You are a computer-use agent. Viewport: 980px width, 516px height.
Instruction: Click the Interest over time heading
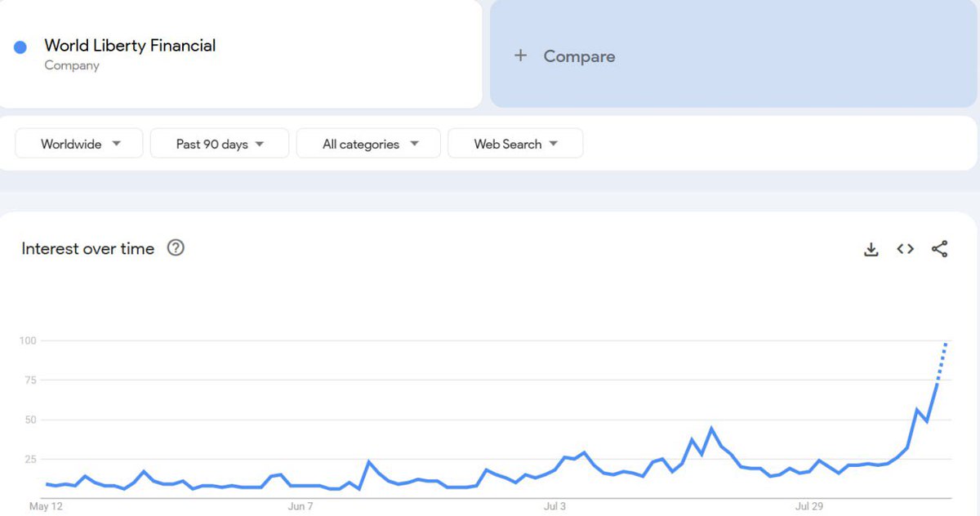coord(88,249)
